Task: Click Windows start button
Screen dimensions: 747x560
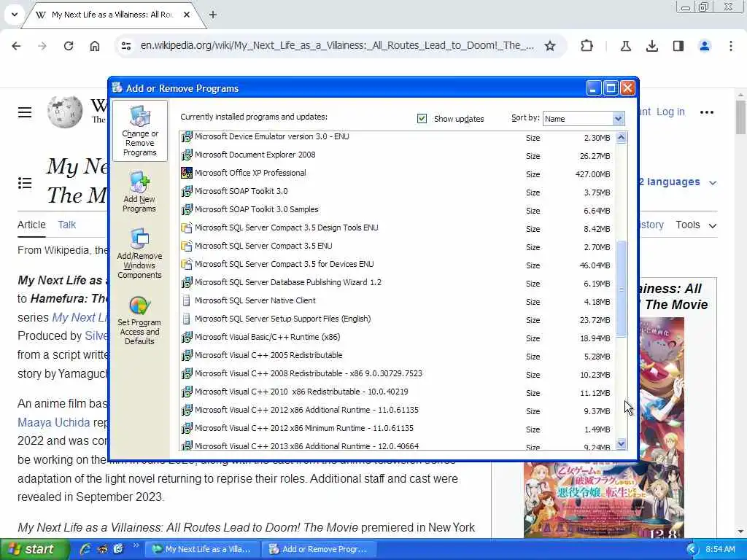Action: [35, 550]
